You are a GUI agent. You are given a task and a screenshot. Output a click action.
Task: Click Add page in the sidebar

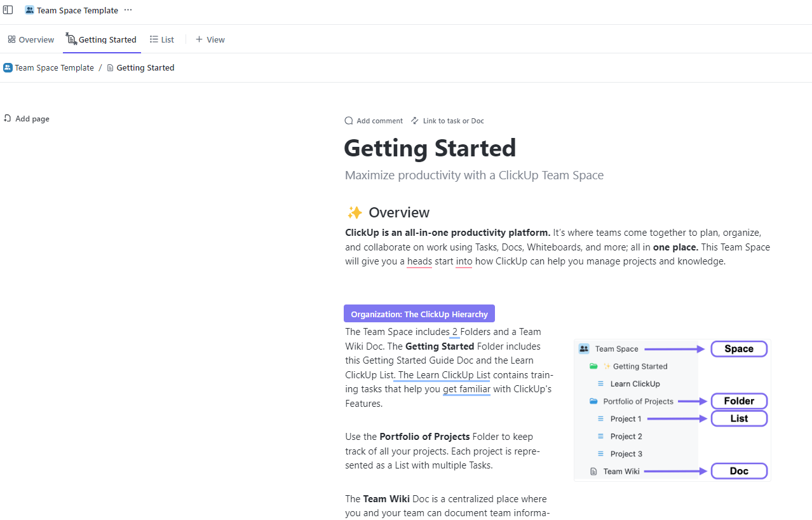point(27,119)
